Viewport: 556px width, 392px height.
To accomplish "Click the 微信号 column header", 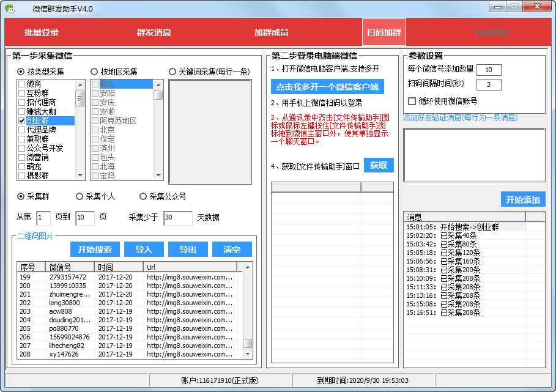I will pos(70,267).
